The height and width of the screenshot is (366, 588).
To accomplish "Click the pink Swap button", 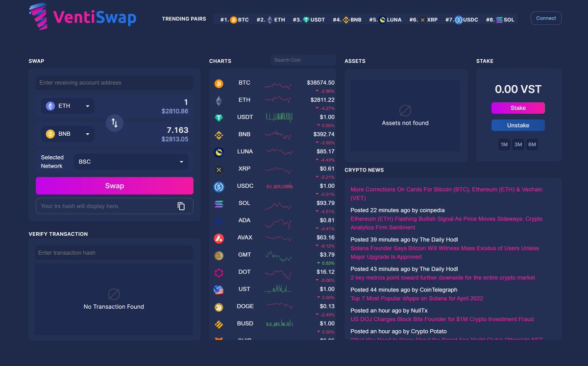I will point(115,186).
